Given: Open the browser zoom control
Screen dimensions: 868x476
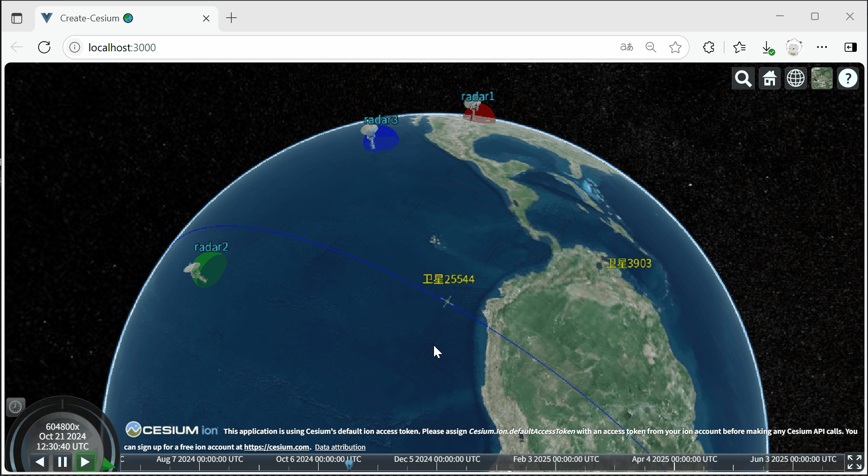Looking at the screenshot, I should tap(651, 47).
